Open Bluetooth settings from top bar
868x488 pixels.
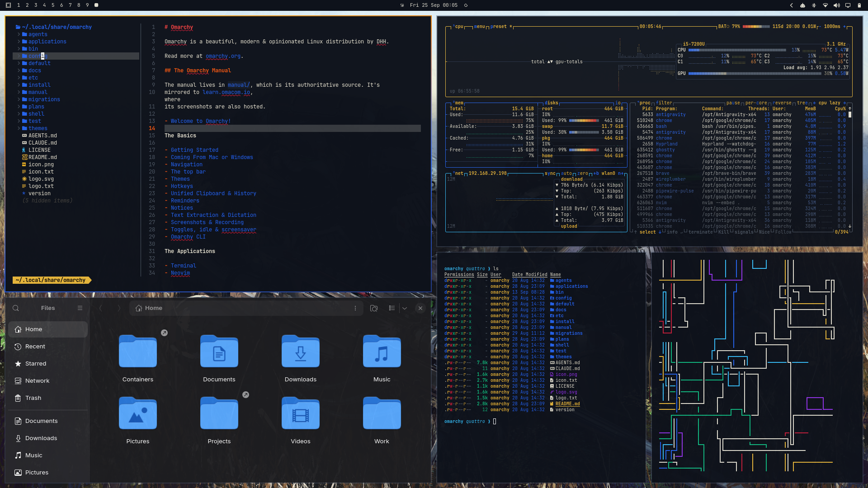814,5
